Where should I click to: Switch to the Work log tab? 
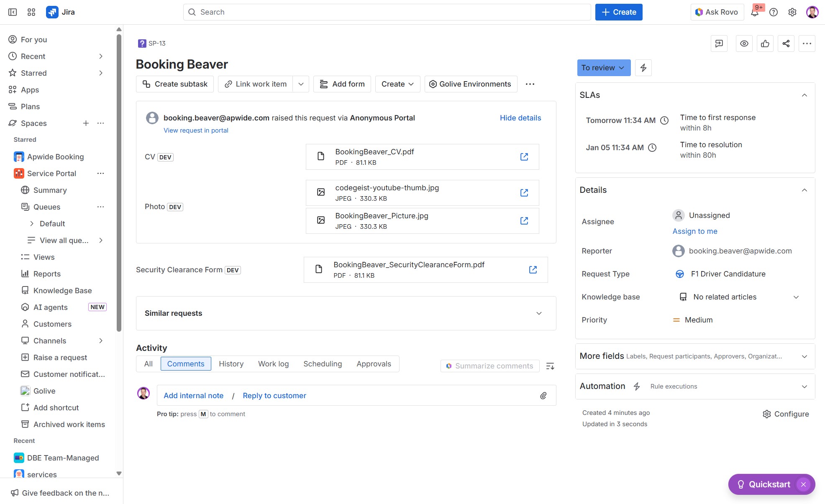point(273,364)
